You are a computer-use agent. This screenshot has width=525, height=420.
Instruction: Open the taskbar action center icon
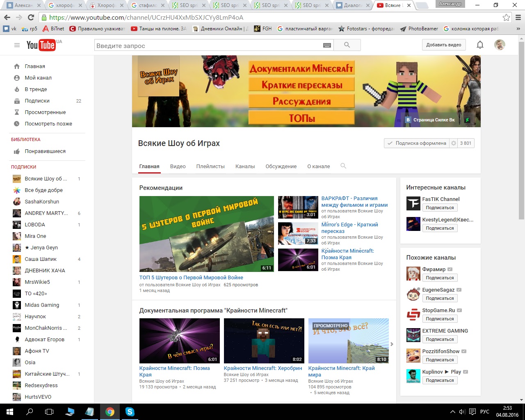(472, 412)
